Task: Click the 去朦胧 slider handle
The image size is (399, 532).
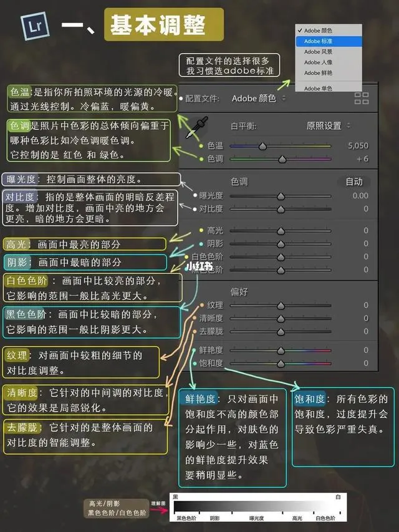Action: pyautogui.click(x=281, y=331)
